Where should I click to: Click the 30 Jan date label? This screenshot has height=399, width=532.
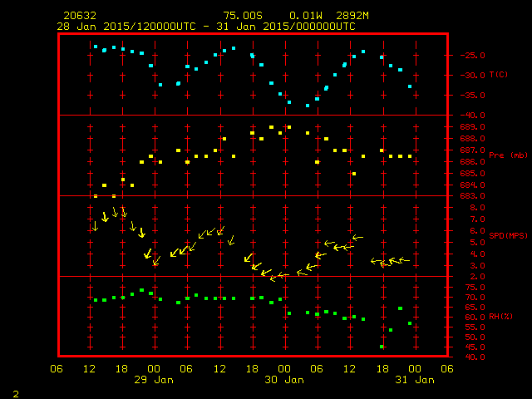(x=284, y=380)
